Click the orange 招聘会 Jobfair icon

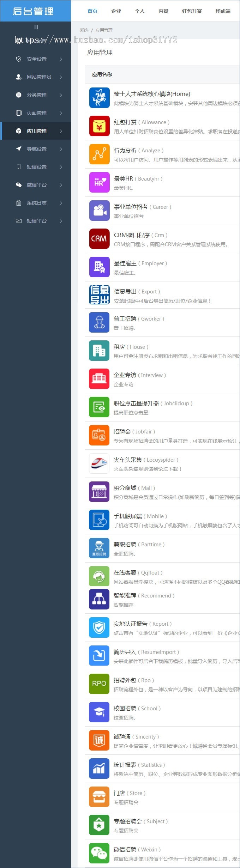pyautogui.click(x=99, y=435)
